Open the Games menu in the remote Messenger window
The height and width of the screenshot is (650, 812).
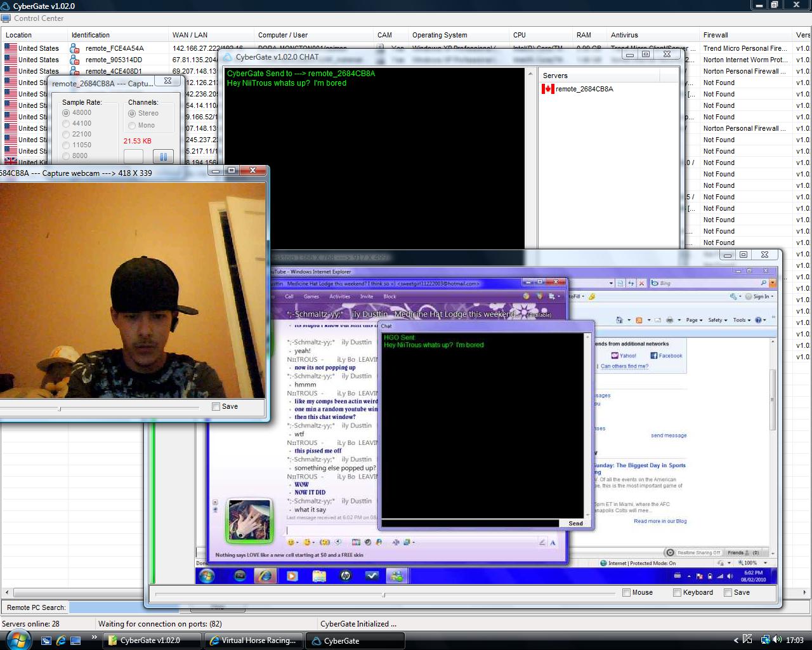pyautogui.click(x=311, y=296)
